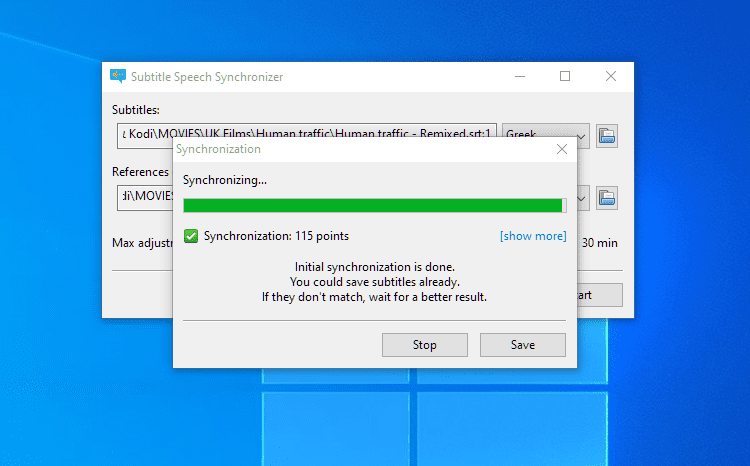The image size is (750, 466).
Task: Click the green synchronization checkmark icon
Action: (191, 236)
